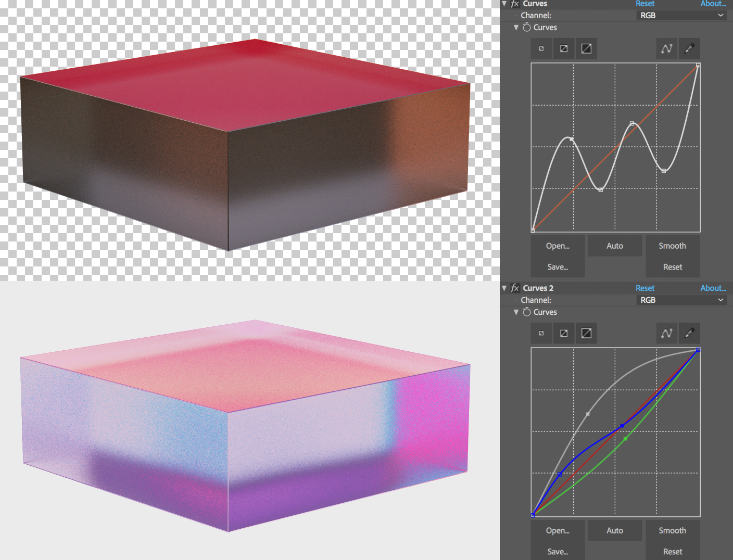Set the Curves 2 graph to large size
This screenshot has width=733, height=560.
[x=586, y=333]
